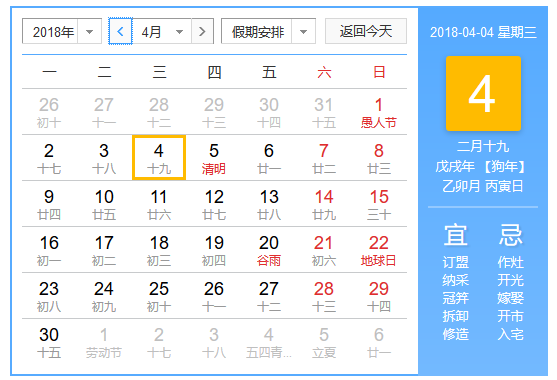This screenshot has height=380, width=557.
Task: Click the 2018-04-04 星期三 header text
Action: pos(483,32)
